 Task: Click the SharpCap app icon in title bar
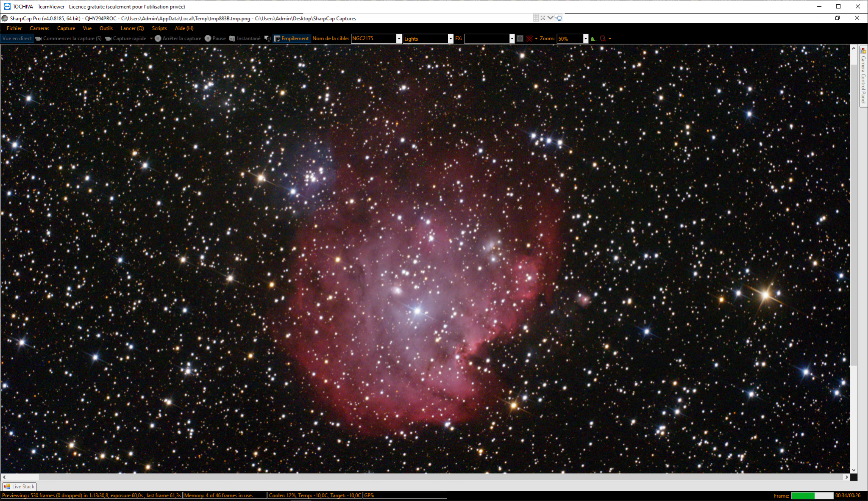point(5,18)
